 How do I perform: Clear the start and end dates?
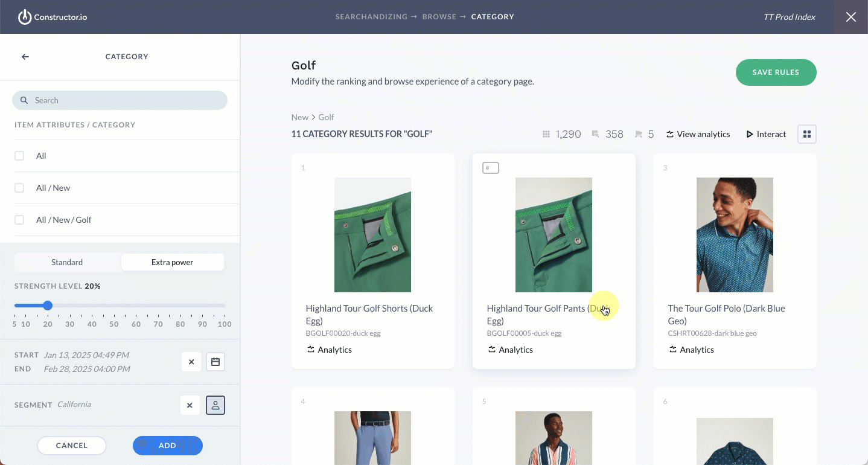click(191, 362)
